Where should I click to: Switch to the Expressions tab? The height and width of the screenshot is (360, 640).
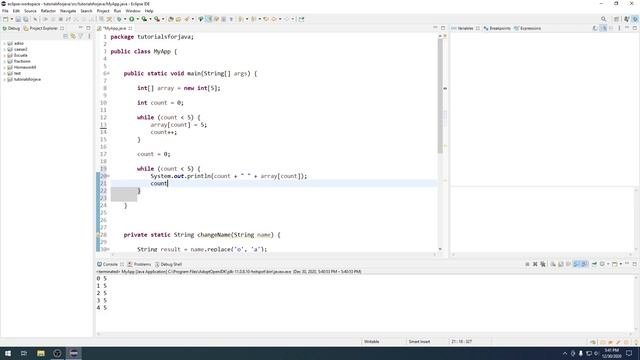[527, 28]
